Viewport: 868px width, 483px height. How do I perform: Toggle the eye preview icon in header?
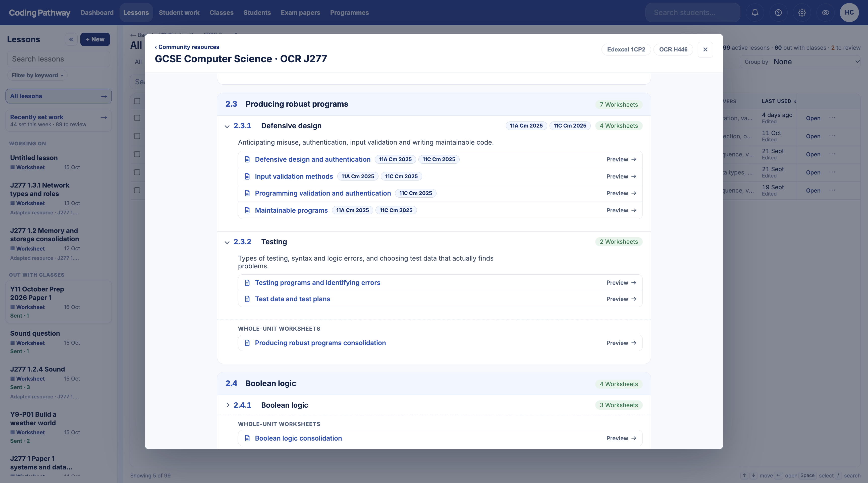click(x=826, y=13)
